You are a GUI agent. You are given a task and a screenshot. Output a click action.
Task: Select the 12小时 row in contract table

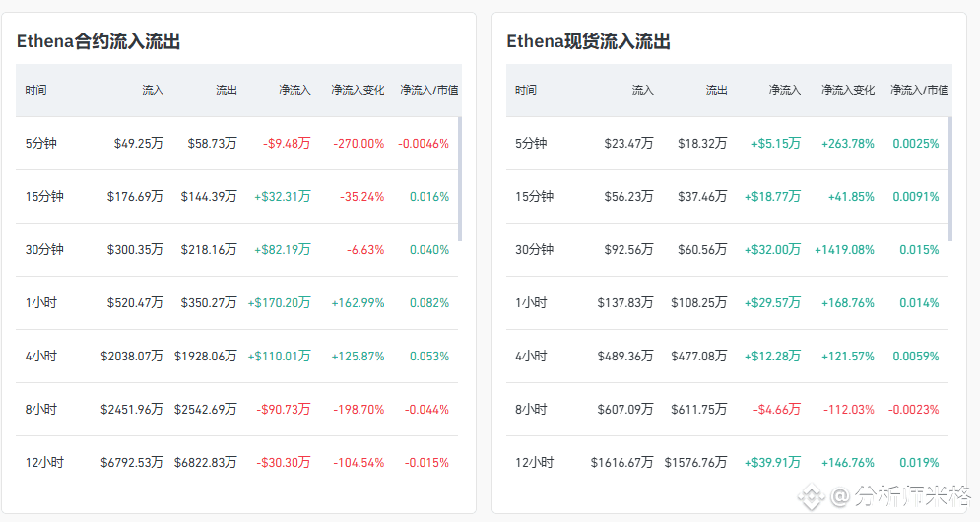tap(237, 462)
